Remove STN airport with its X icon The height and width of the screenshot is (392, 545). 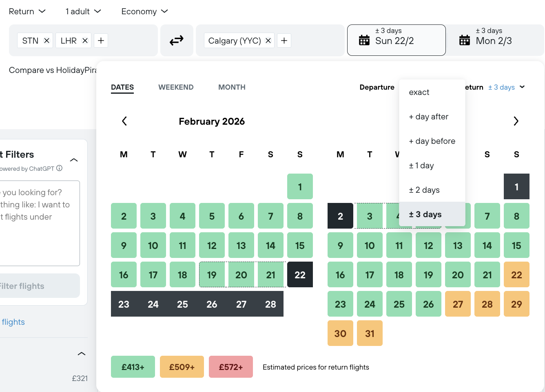(47, 41)
